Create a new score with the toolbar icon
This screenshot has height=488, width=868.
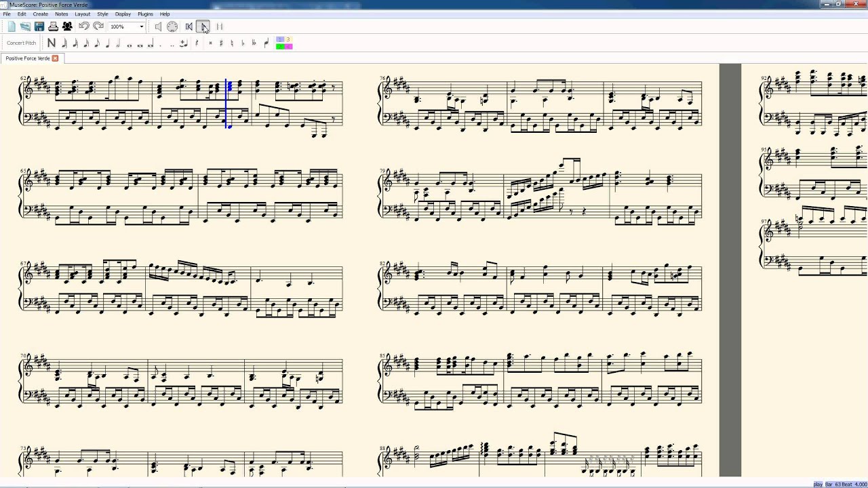tap(12, 26)
